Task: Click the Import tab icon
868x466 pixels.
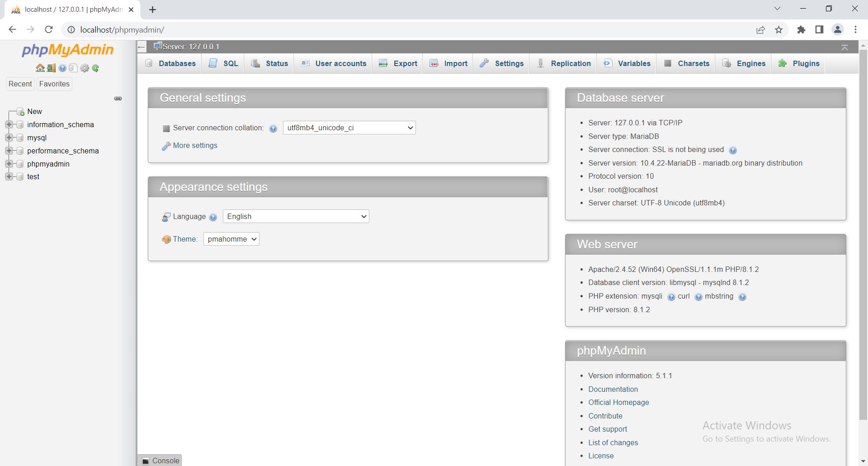Action: click(x=434, y=63)
